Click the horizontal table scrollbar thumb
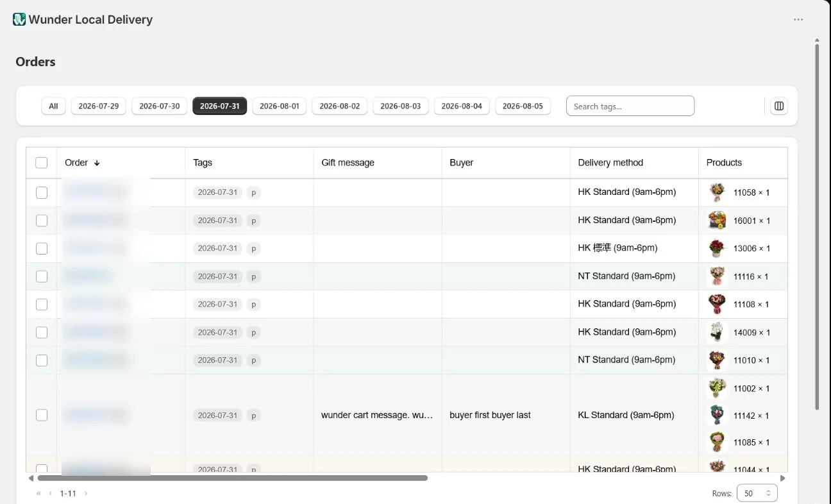The height and width of the screenshot is (504, 831). [232, 478]
